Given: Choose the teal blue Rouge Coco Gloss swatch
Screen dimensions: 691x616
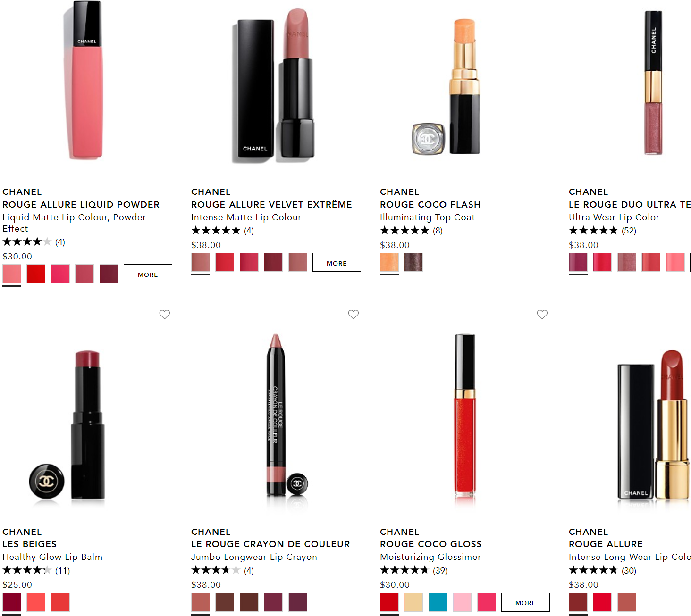Looking at the screenshot, I should tap(438, 602).
